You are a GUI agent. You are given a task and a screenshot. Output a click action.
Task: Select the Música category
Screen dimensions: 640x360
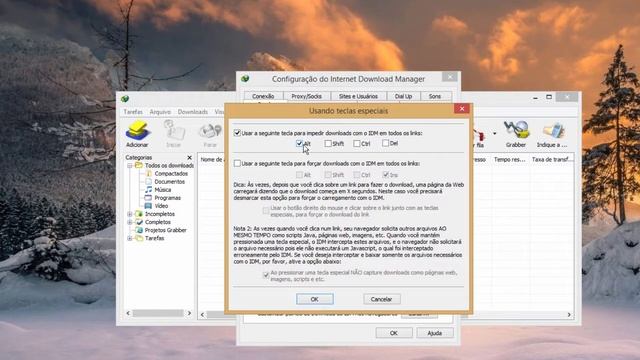pos(162,190)
